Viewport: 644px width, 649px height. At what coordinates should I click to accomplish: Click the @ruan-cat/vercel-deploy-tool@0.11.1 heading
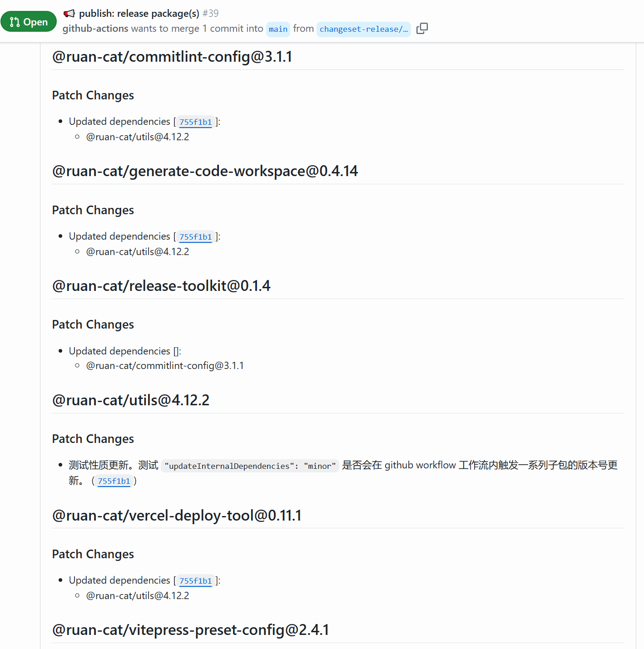[177, 516]
